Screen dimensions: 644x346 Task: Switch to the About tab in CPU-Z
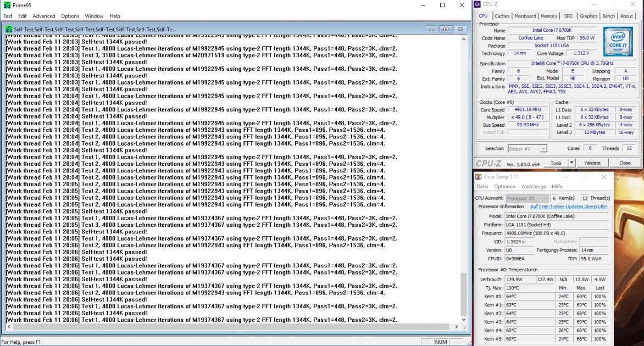(626, 16)
